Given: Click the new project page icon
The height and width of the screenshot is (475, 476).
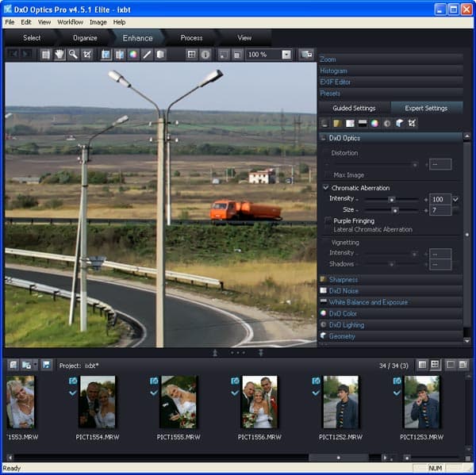Looking at the screenshot, I should (x=13, y=365).
